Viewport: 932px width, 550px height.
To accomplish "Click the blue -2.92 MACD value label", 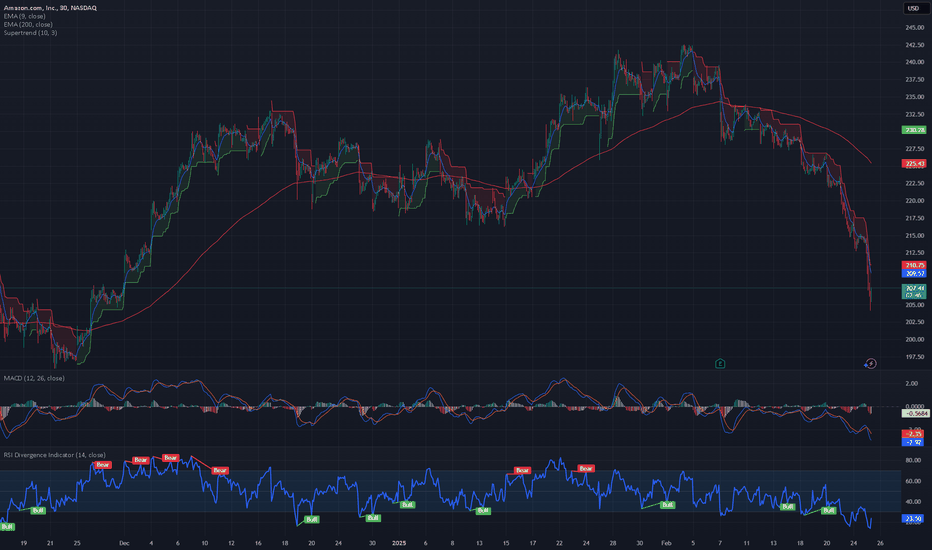I will tap(914, 442).
